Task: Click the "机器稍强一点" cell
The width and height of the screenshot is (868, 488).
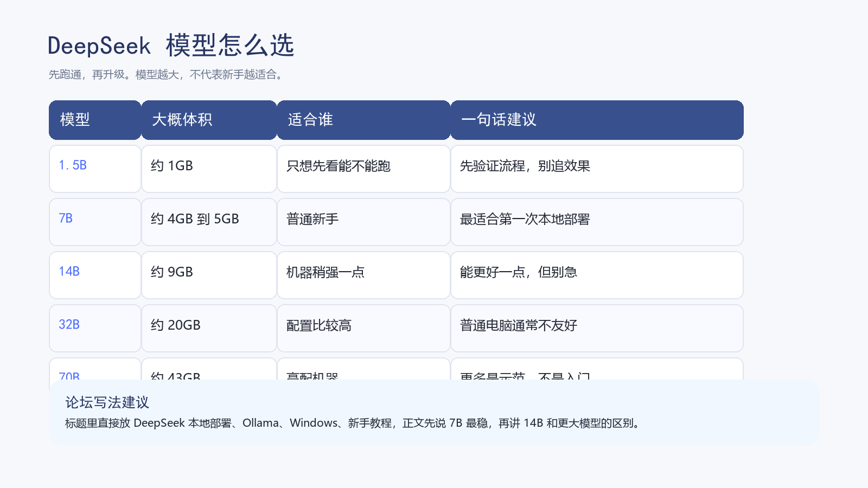Action: coord(363,275)
